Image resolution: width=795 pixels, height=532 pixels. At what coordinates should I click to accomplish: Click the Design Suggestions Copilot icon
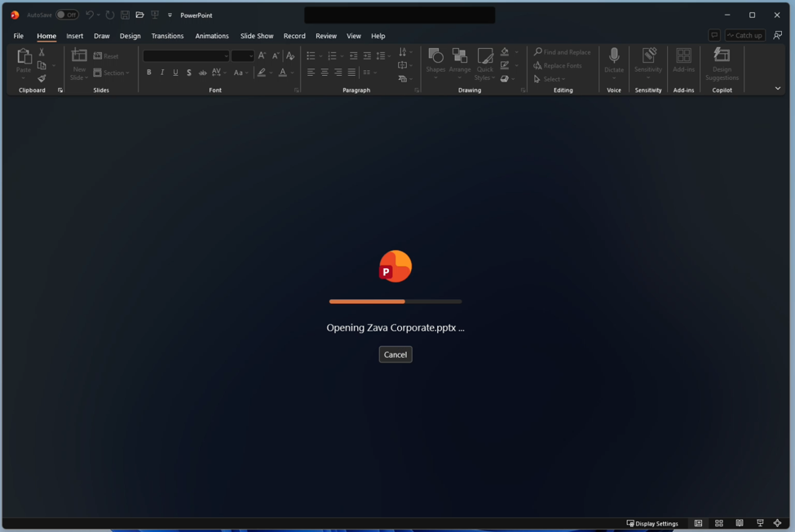pos(722,55)
